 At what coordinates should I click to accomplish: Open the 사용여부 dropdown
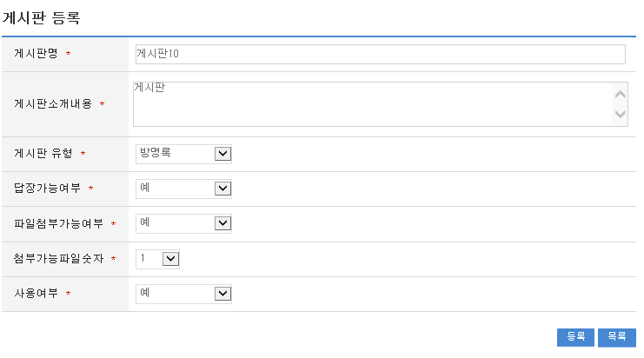pyautogui.click(x=175, y=294)
